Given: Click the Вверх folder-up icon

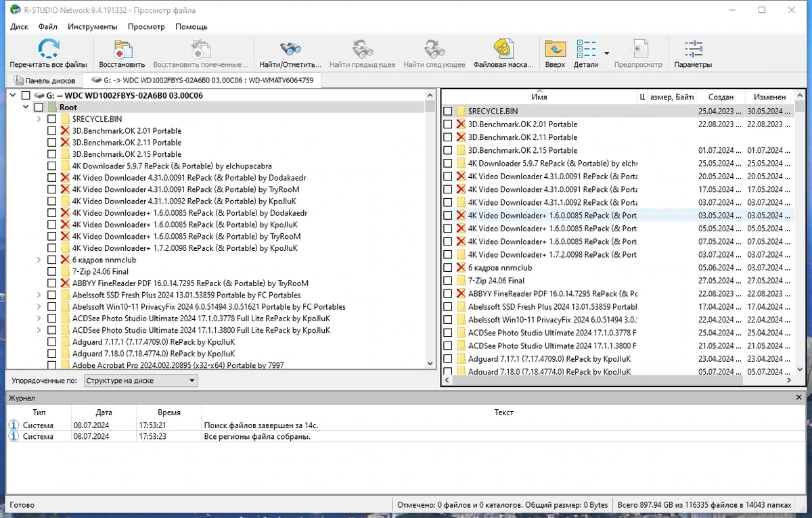Looking at the screenshot, I should pyautogui.click(x=555, y=49).
